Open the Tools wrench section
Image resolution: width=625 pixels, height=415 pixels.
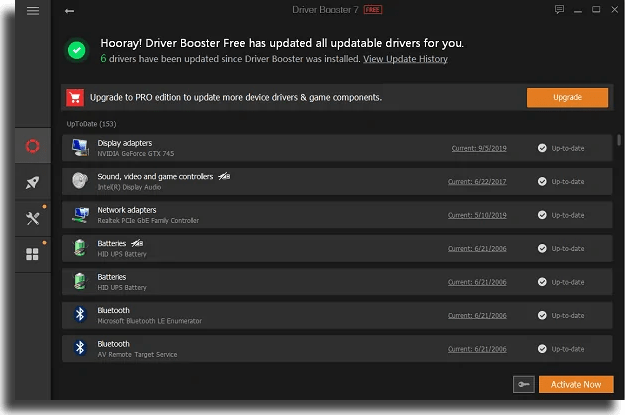click(33, 218)
